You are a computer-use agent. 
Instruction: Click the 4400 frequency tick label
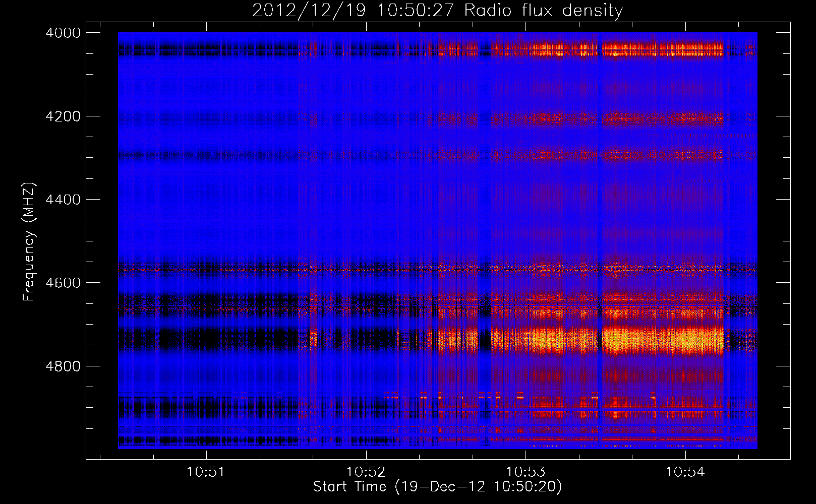[63, 200]
